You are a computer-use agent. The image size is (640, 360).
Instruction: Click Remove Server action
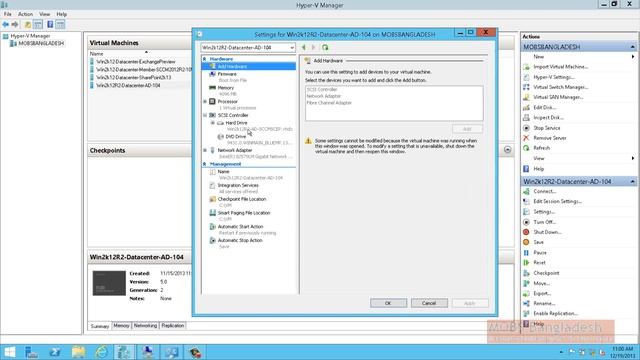(x=549, y=138)
